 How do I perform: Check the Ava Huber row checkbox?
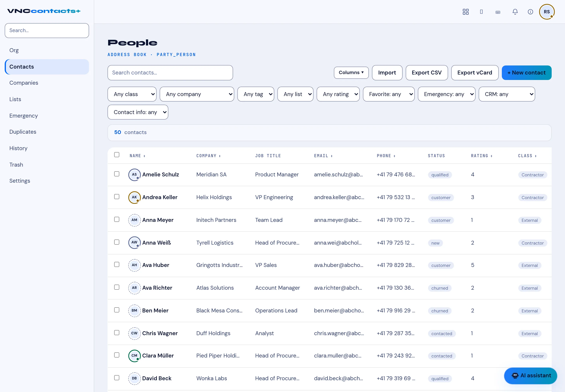(x=117, y=265)
